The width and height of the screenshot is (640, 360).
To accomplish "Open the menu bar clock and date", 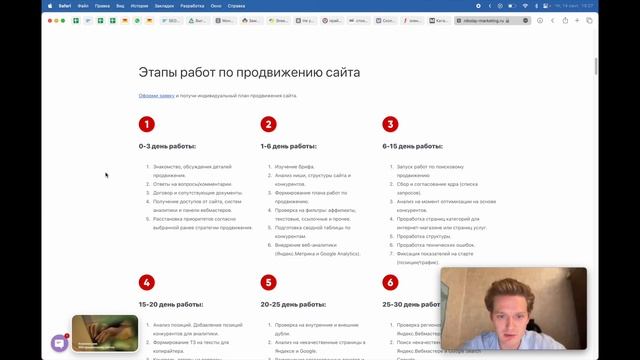I will coord(573,6).
